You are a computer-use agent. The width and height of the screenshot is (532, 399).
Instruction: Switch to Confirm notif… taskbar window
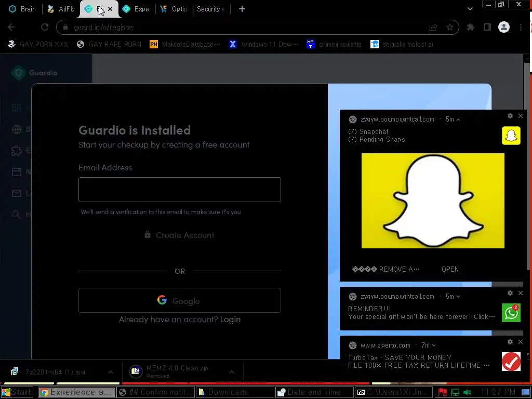pyautogui.click(x=156, y=393)
